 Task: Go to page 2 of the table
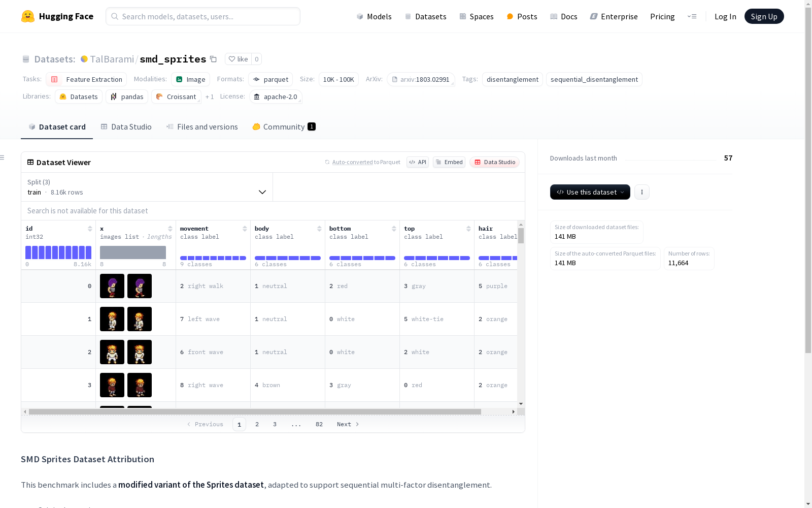coord(257,424)
